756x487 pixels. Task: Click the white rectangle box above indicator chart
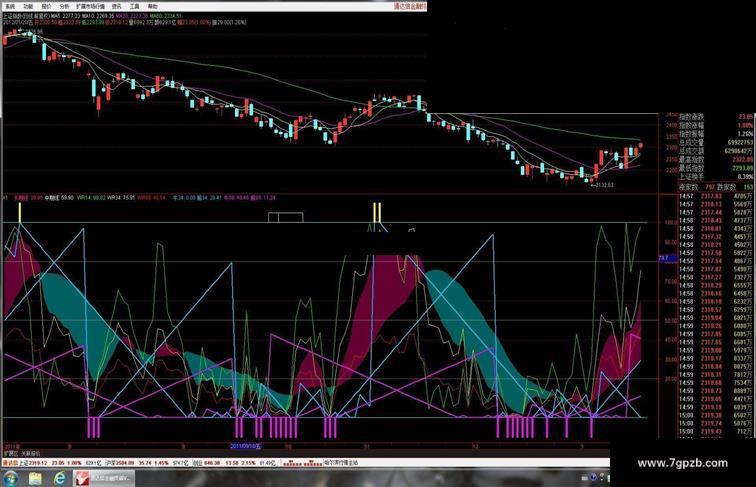point(286,217)
